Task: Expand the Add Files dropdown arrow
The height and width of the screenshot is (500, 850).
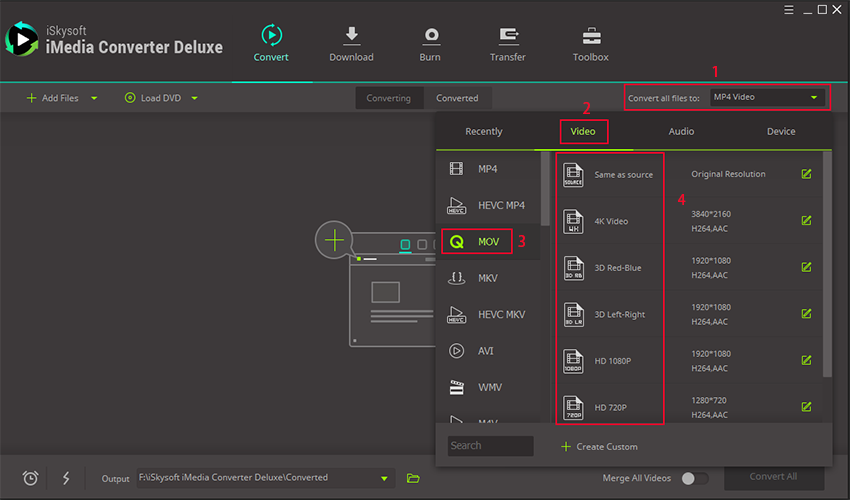Action: [x=94, y=98]
